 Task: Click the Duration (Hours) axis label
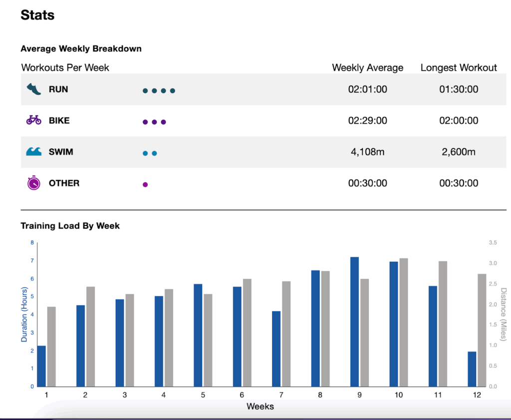[23, 314]
